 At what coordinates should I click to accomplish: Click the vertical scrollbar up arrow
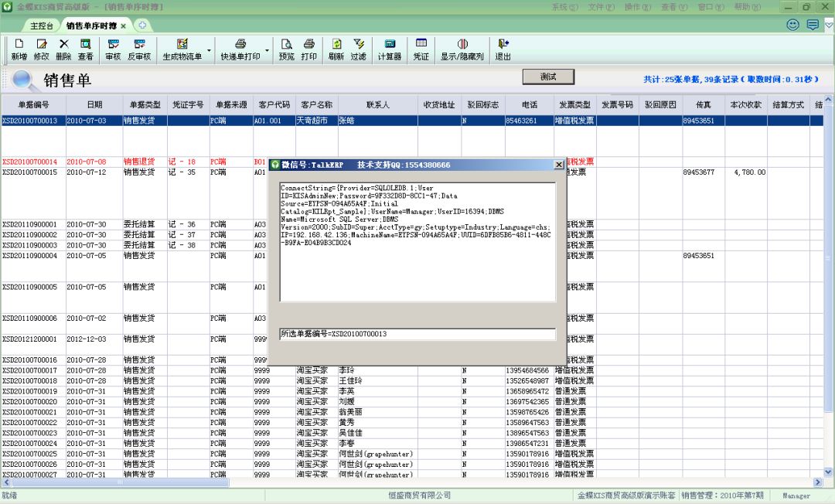pos(828,100)
